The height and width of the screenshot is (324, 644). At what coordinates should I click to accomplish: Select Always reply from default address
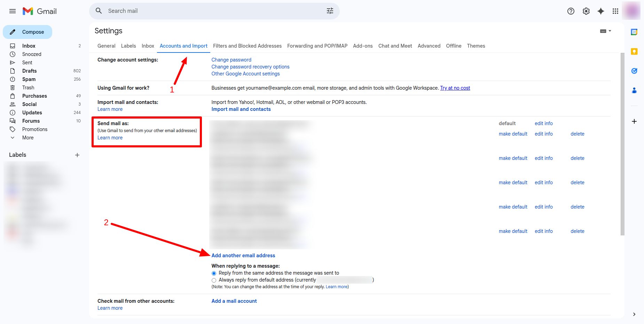pyautogui.click(x=214, y=280)
